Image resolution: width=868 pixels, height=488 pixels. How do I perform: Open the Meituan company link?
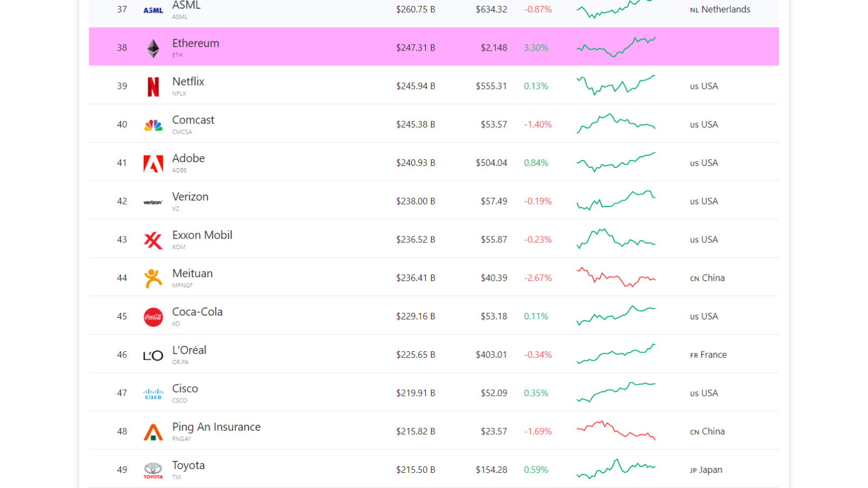(193, 274)
